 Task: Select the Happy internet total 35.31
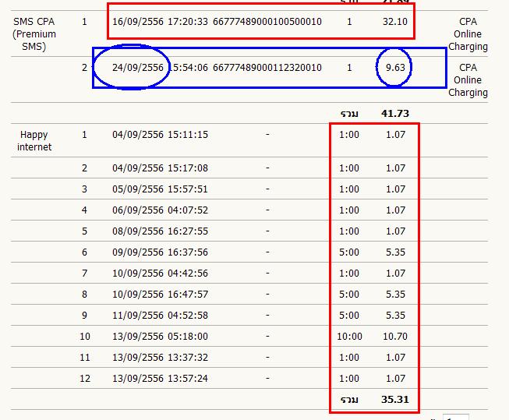pyautogui.click(x=395, y=399)
